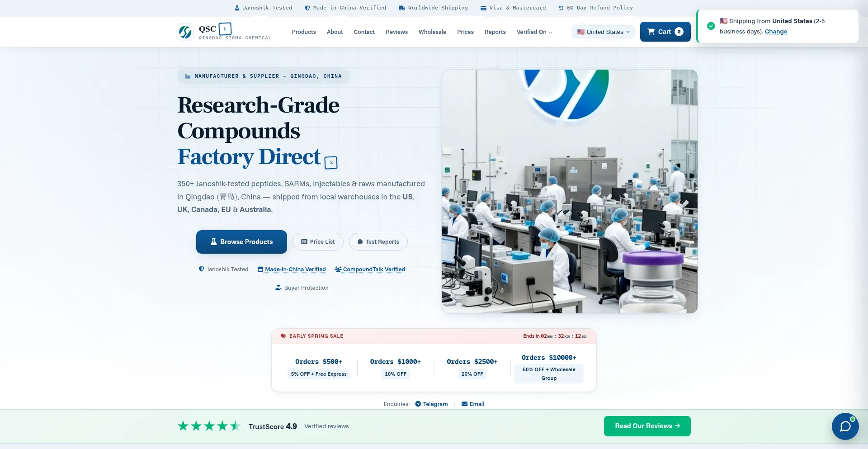Image resolution: width=868 pixels, height=449 pixels.
Task: Open the live chat bubble
Action: pos(845,426)
